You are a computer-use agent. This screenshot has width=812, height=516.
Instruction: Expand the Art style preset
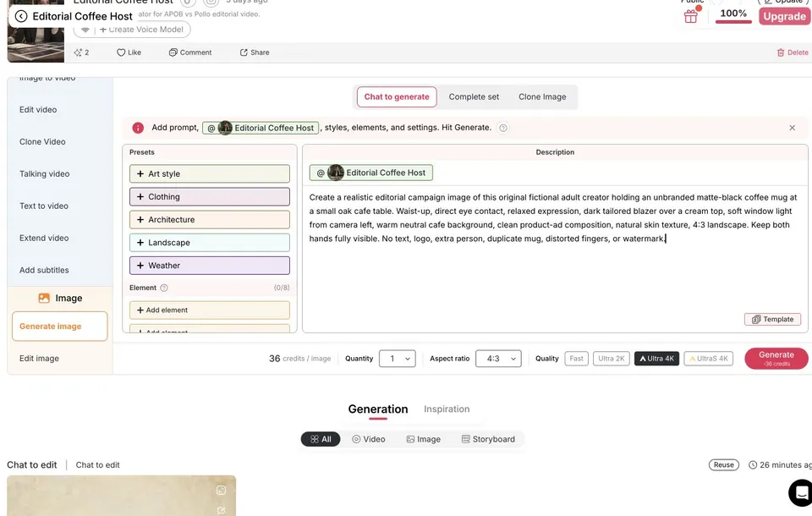[x=209, y=174]
